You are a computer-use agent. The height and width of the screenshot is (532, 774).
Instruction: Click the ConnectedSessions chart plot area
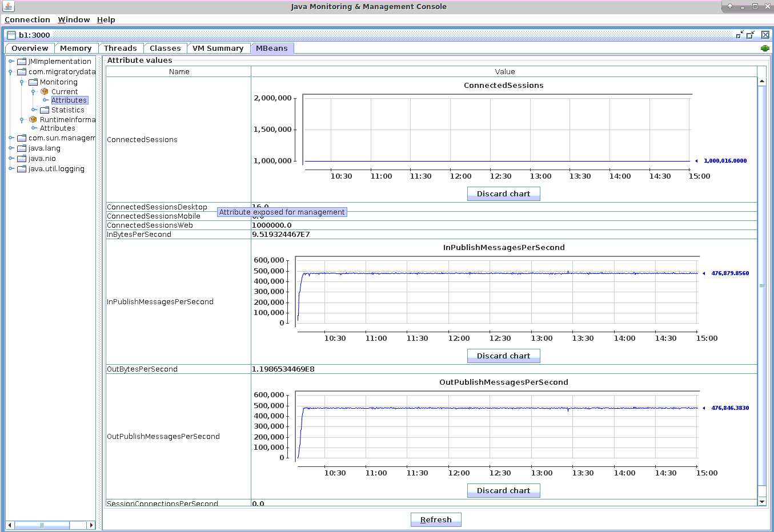pos(497,130)
